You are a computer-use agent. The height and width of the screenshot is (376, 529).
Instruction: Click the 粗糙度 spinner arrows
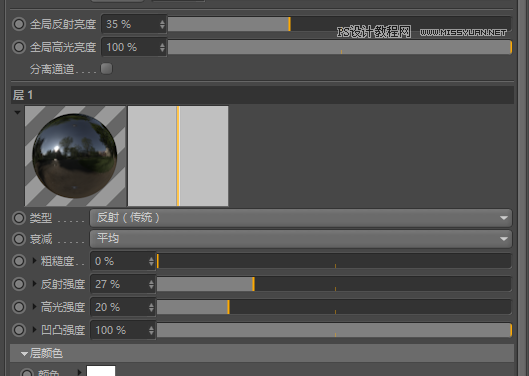151,261
